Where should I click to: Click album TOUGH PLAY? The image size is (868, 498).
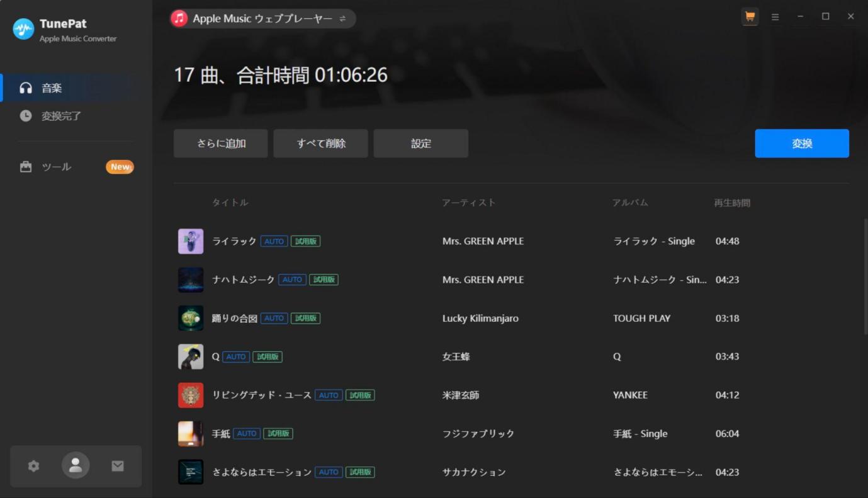click(642, 318)
